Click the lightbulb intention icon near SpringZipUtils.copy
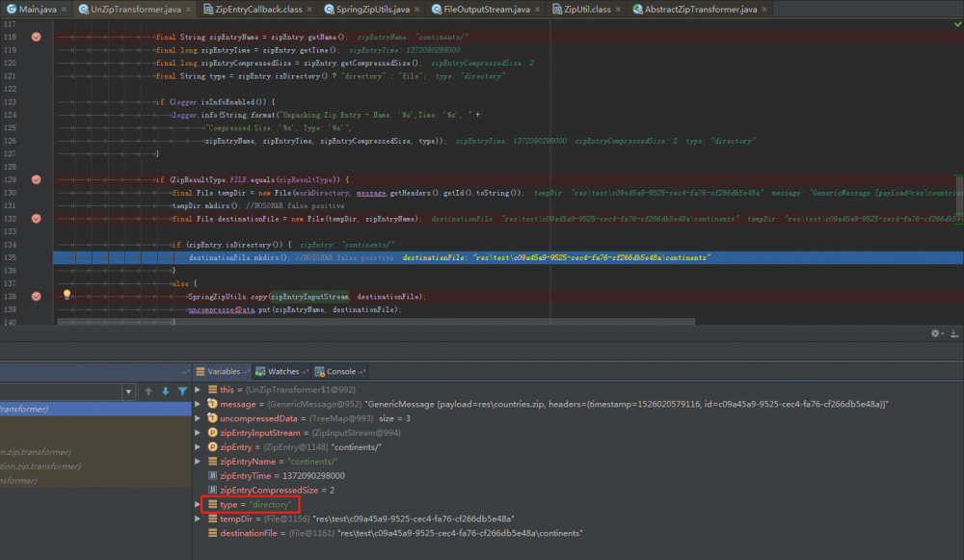 coord(66,293)
